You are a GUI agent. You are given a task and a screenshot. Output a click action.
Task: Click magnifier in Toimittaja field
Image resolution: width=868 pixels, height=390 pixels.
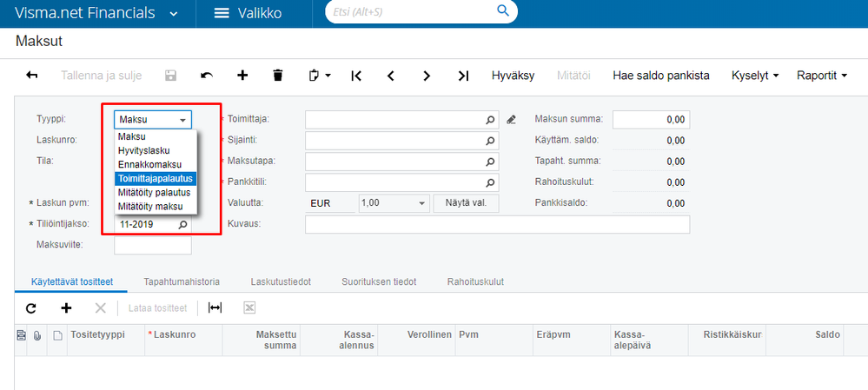(490, 120)
